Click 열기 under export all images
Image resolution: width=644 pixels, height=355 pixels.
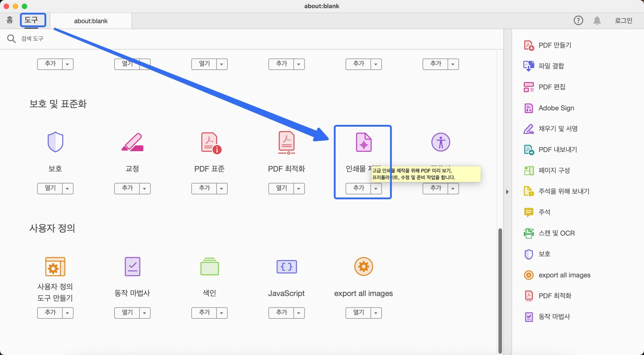(358, 313)
